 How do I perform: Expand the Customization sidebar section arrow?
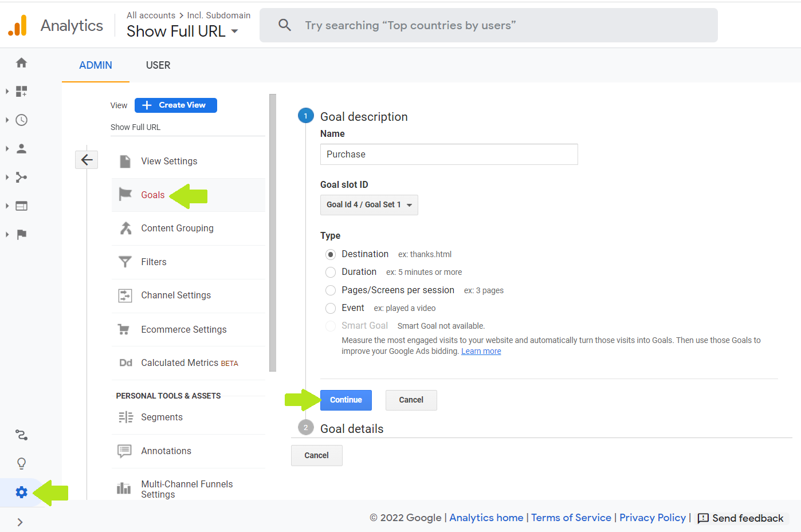pyautogui.click(x=7, y=91)
